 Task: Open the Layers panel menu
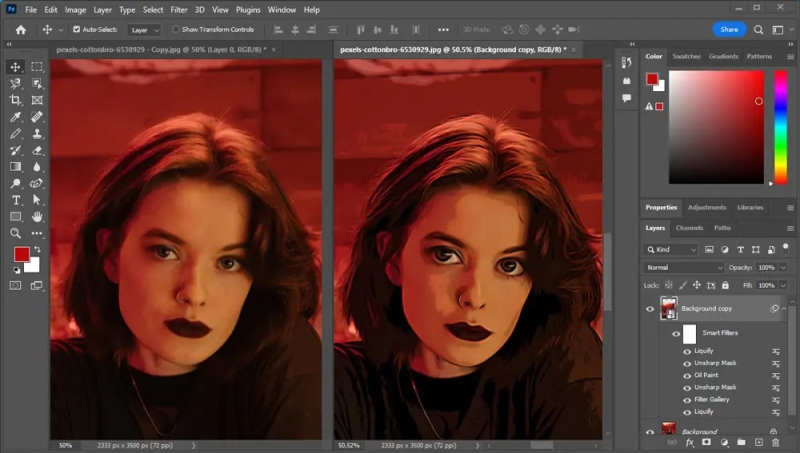(x=790, y=228)
